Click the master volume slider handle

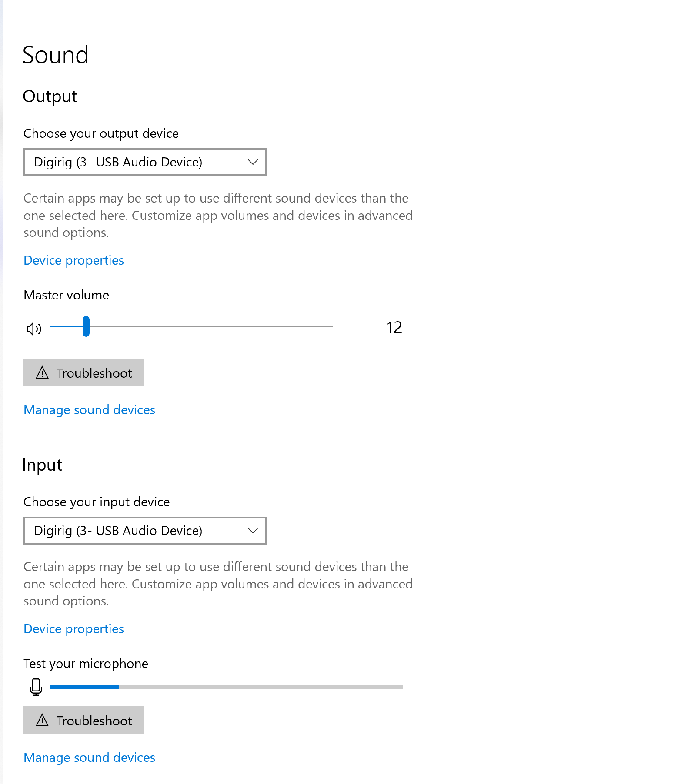click(86, 326)
